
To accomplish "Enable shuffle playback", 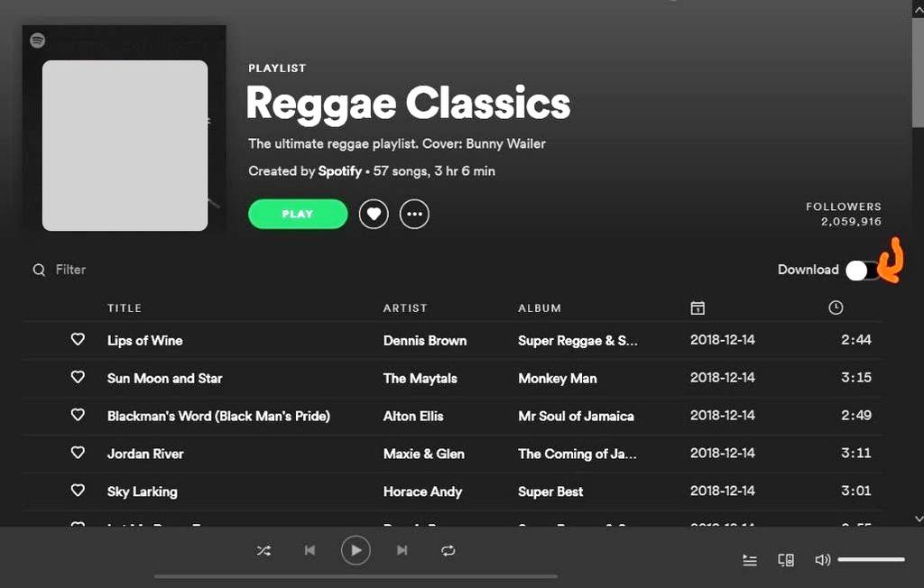I will tap(263, 551).
